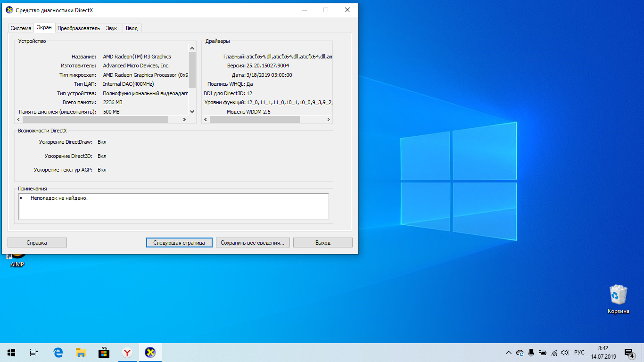Click the Устройство vertical scrollbar thumb
The image size is (644, 362).
click(192, 69)
